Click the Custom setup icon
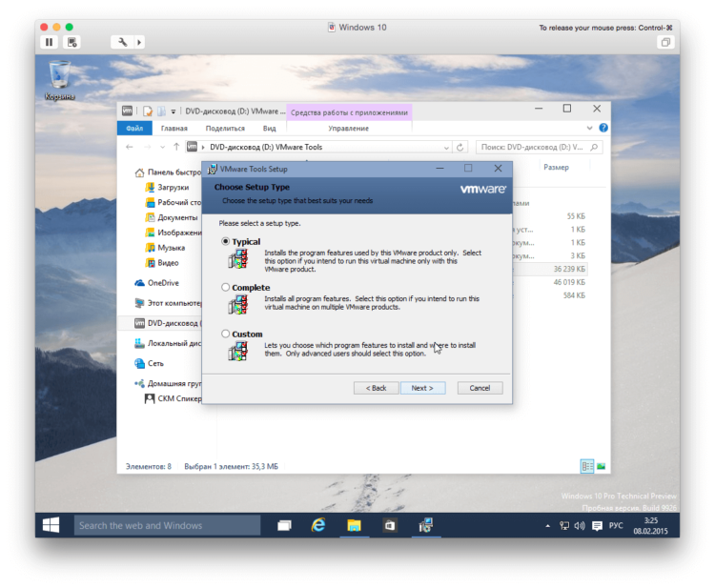The image size is (715, 588). click(x=238, y=351)
